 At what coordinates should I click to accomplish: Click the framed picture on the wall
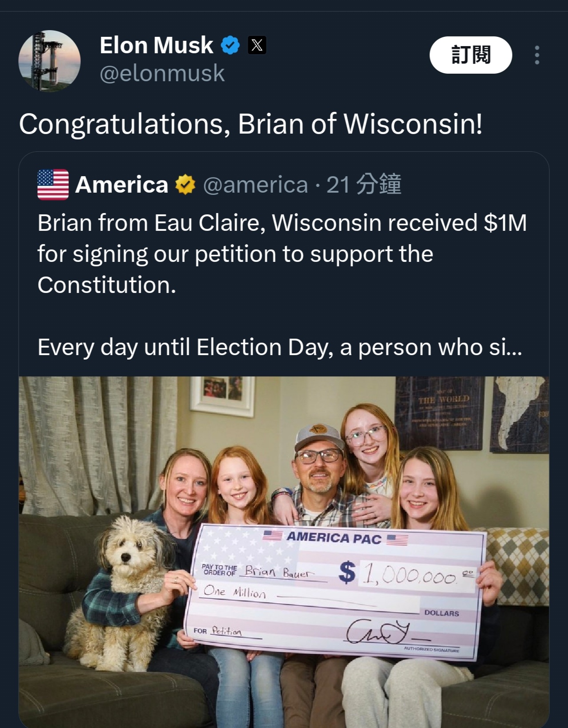click(x=222, y=395)
